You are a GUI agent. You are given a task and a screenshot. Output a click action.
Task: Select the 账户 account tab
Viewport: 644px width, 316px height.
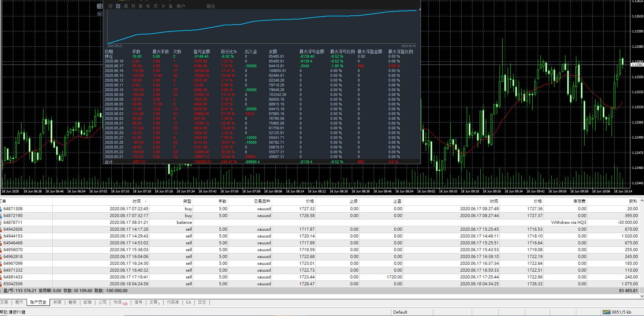pyautogui.click(x=181, y=6)
